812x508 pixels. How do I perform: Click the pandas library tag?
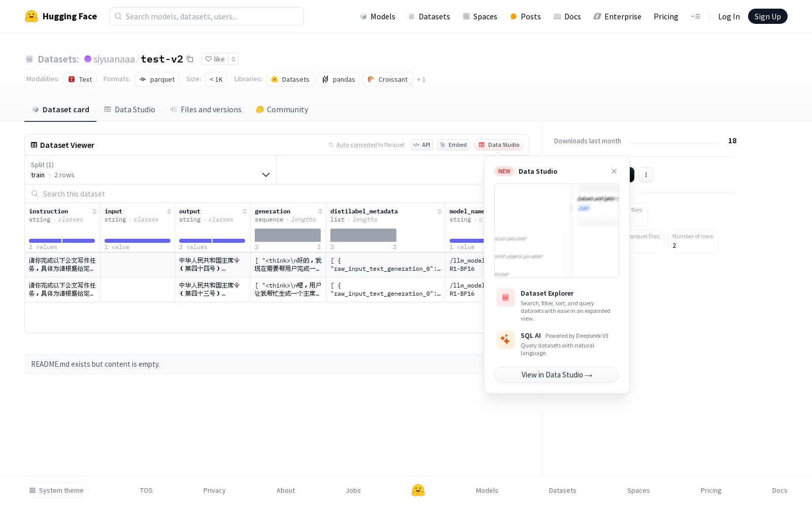point(339,79)
